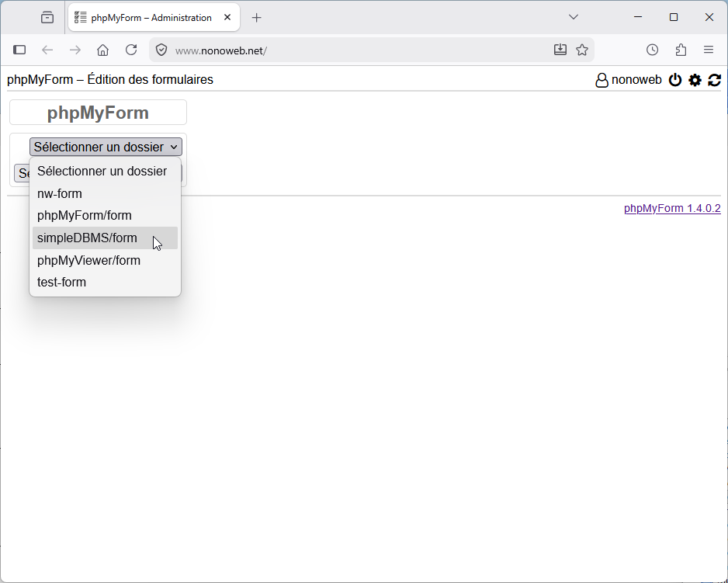Minimize the browser window
The image size is (728, 583).
638,17
